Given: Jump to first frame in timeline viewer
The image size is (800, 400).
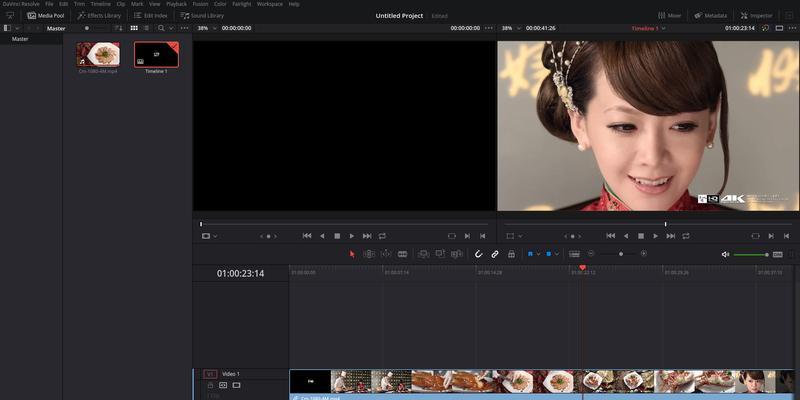Looking at the screenshot, I should point(611,236).
